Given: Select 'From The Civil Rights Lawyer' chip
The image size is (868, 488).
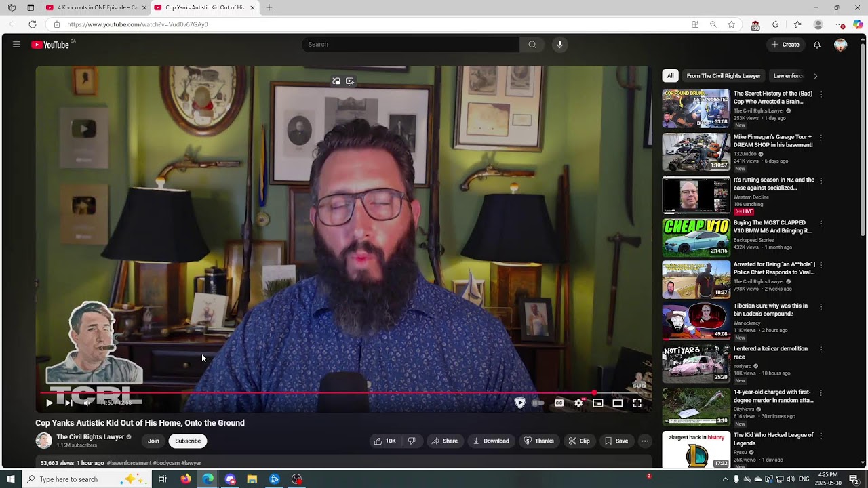Looking at the screenshot, I should [724, 76].
